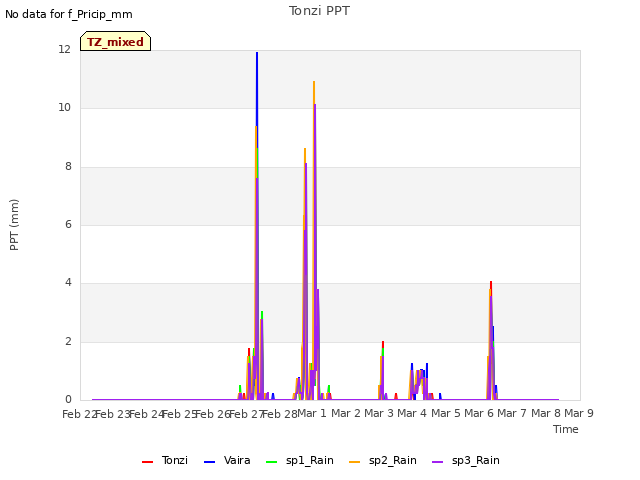
Task: Click the green sp1_Rain legend color marker
Action: pyautogui.click(x=271, y=462)
